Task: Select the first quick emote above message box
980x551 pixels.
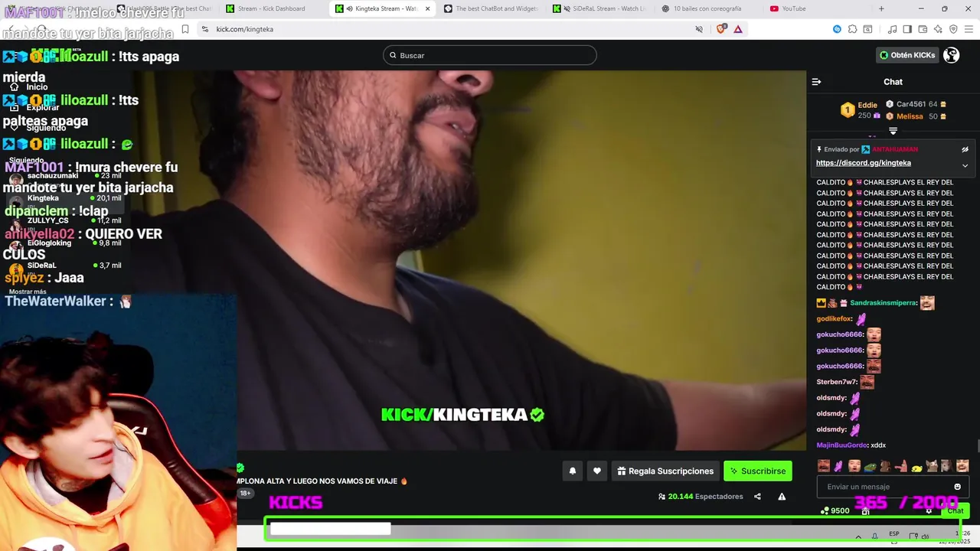Action: pyautogui.click(x=824, y=465)
